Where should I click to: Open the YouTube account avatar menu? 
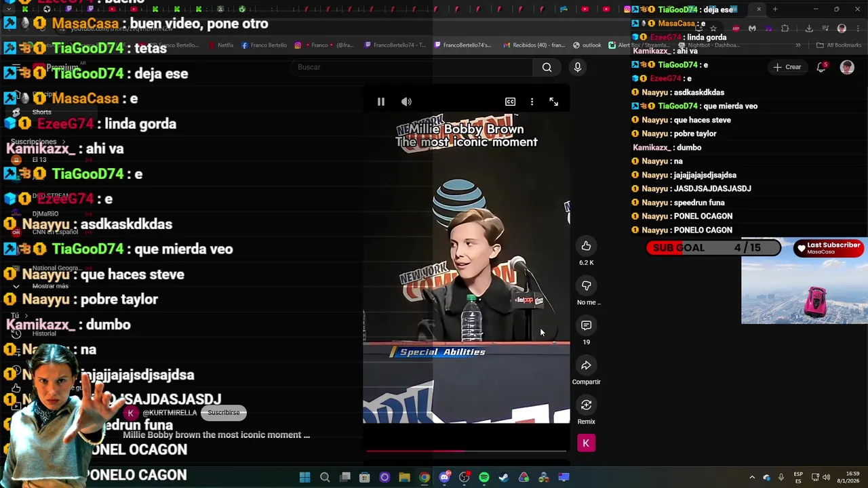tap(847, 67)
